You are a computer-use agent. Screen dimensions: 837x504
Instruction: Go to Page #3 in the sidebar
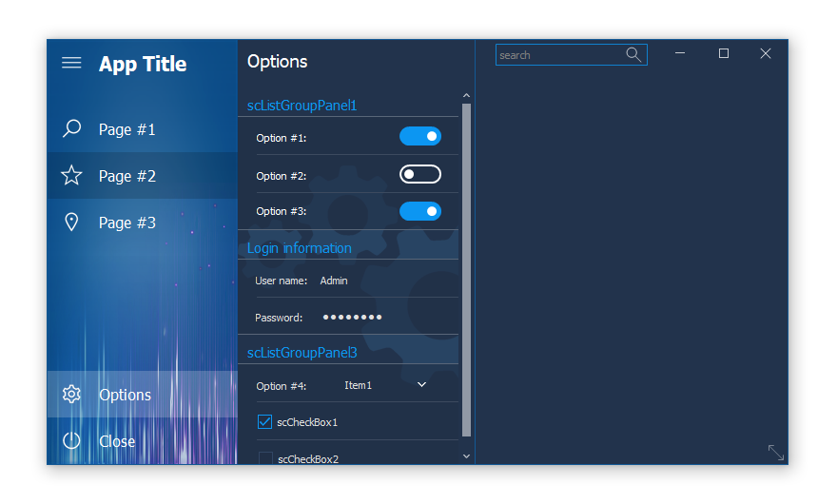pyautogui.click(x=142, y=223)
